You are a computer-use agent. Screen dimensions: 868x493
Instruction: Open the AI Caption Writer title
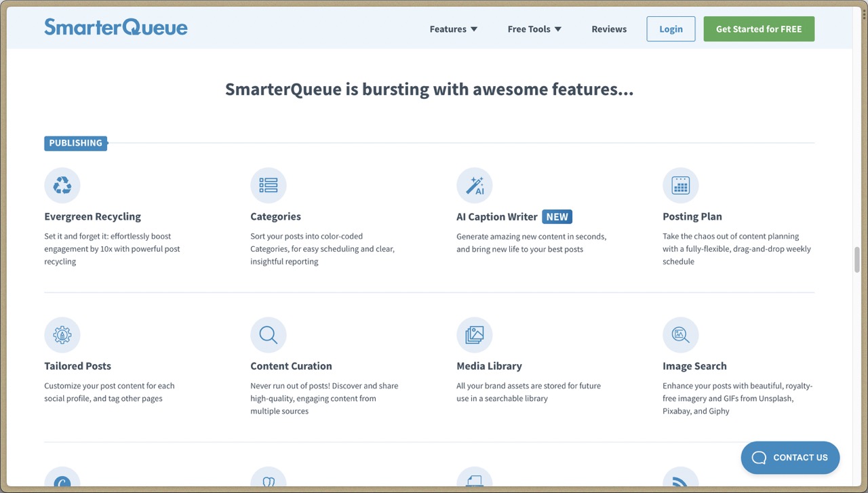coord(497,217)
